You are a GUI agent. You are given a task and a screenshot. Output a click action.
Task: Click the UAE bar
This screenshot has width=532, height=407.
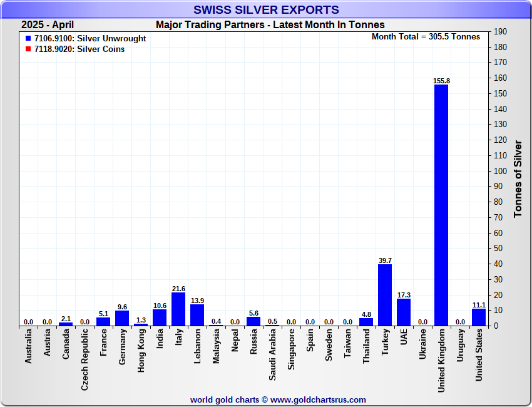click(x=404, y=312)
